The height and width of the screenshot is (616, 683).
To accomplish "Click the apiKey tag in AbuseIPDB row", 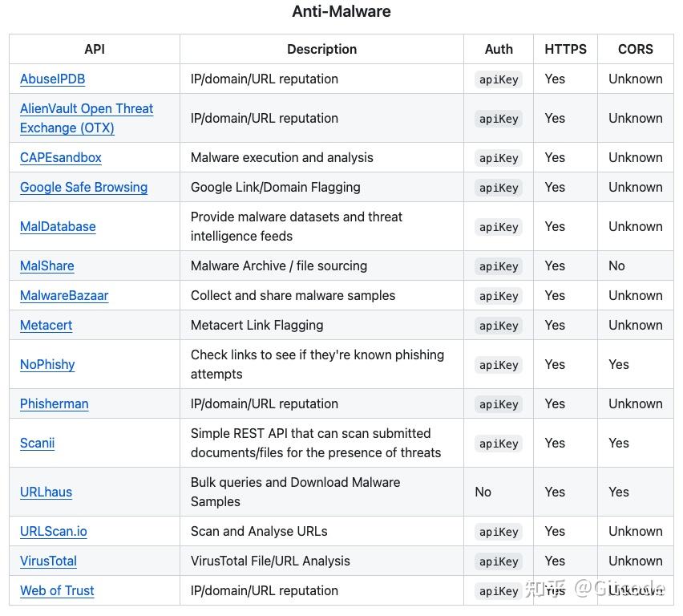I will coord(498,79).
